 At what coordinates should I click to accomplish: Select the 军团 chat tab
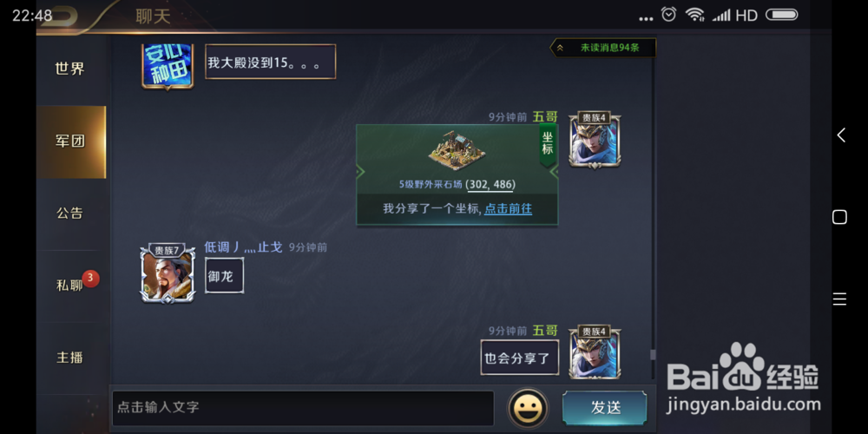tap(71, 141)
